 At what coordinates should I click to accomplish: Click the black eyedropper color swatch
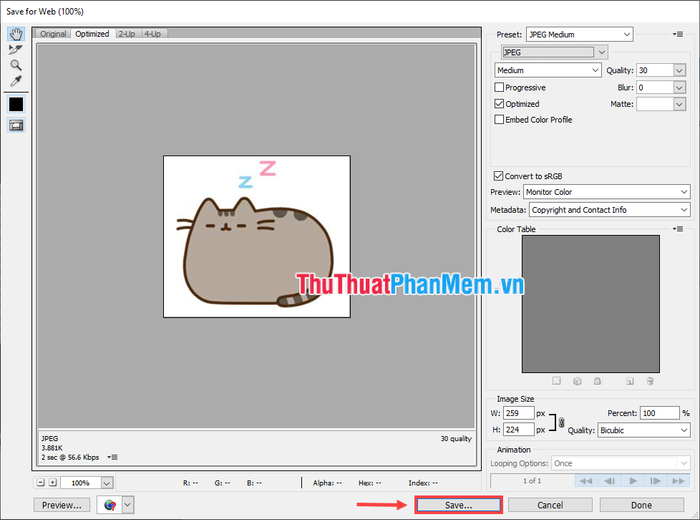click(16, 104)
